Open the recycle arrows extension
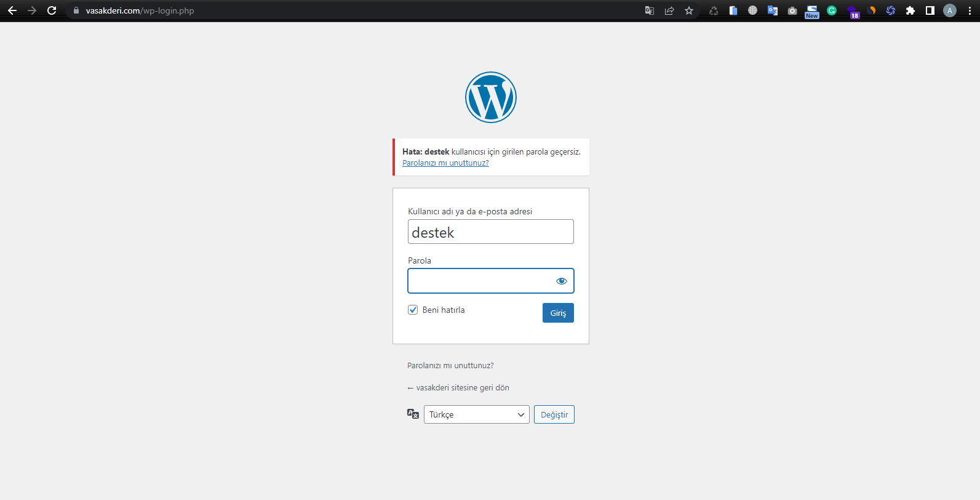This screenshot has height=500, width=980. (x=714, y=10)
